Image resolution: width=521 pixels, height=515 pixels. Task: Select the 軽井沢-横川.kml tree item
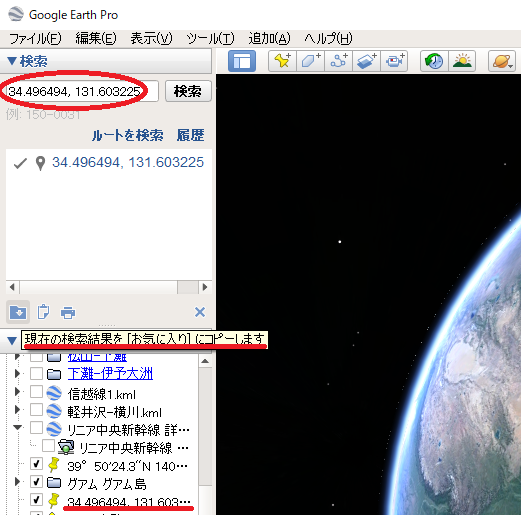[x=114, y=413]
